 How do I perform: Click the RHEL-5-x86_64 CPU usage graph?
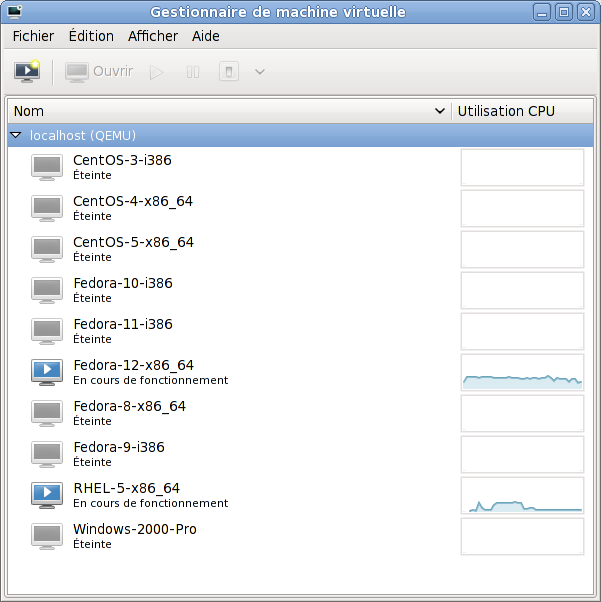coord(521,495)
